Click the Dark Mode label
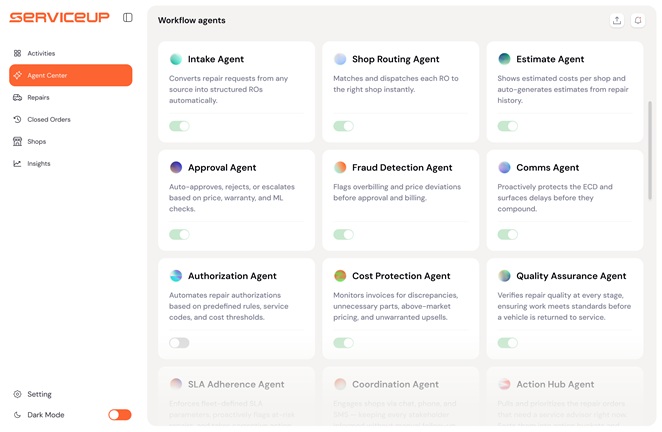The image size is (662, 432). coord(46,415)
